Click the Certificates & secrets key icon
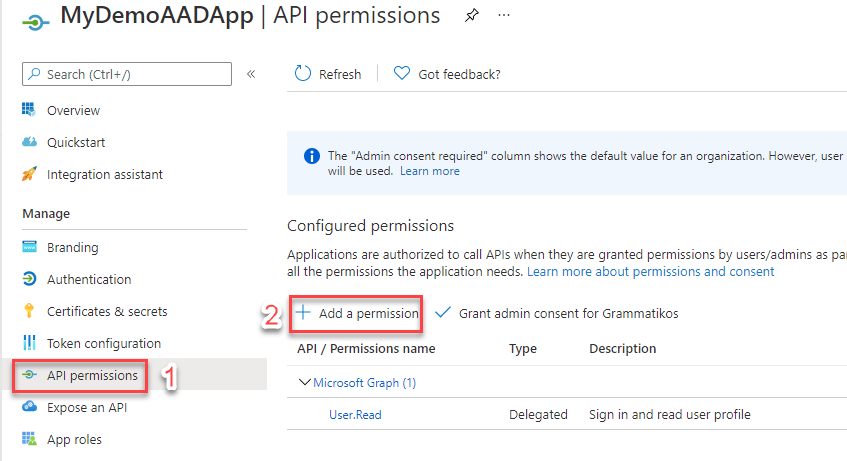 click(29, 311)
